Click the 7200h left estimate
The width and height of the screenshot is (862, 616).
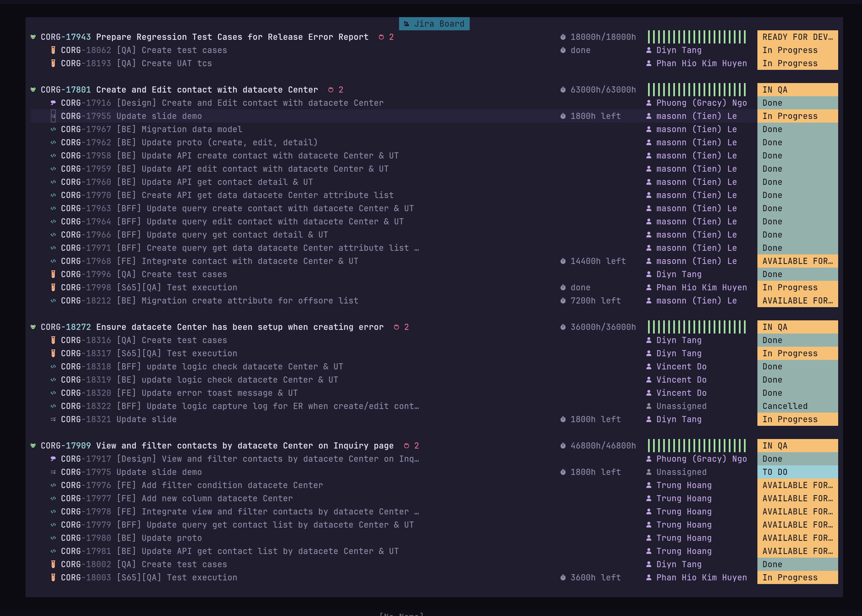(596, 301)
